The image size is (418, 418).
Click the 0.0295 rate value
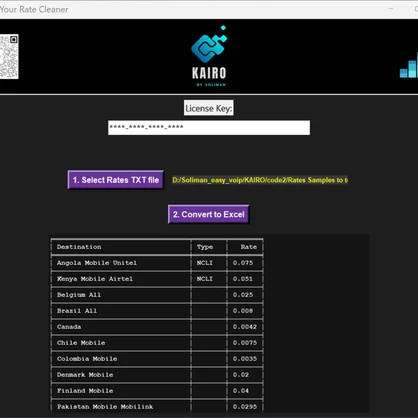coord(245,407)
